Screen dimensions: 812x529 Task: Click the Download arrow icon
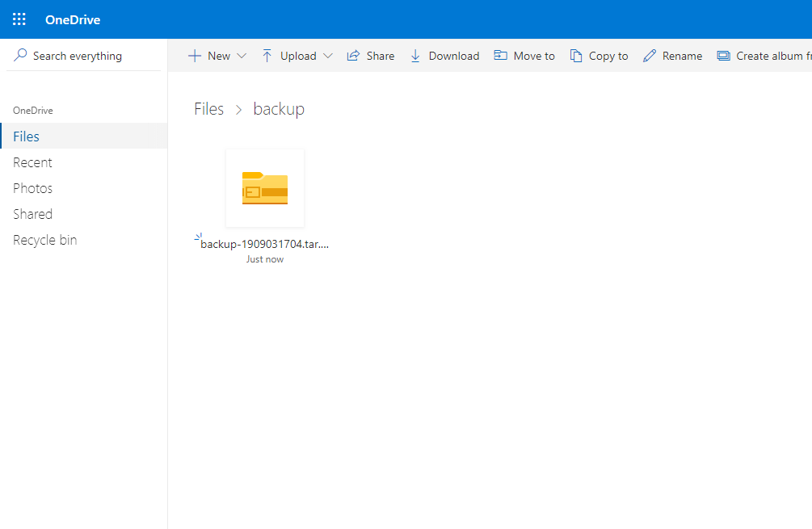(415, 56)
